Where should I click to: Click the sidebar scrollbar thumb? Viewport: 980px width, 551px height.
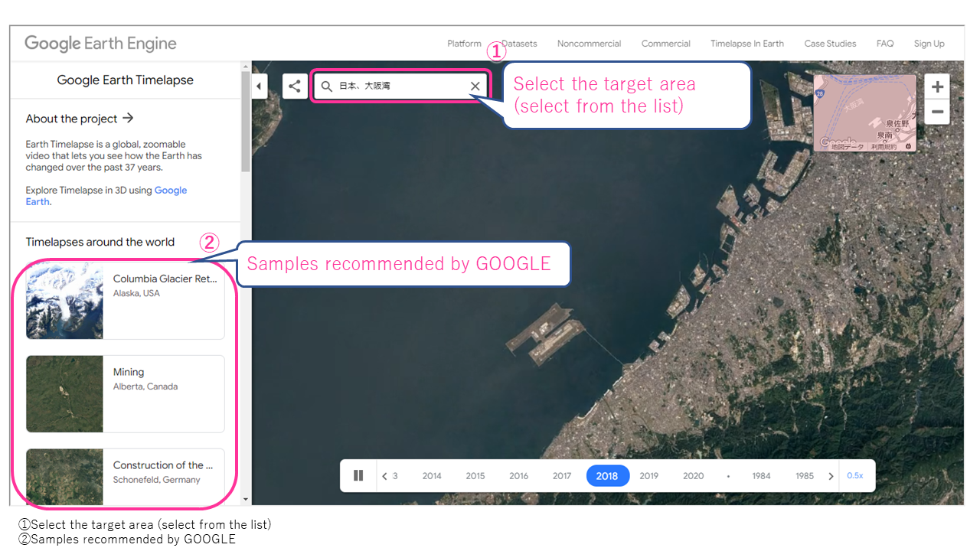(246, 122)
